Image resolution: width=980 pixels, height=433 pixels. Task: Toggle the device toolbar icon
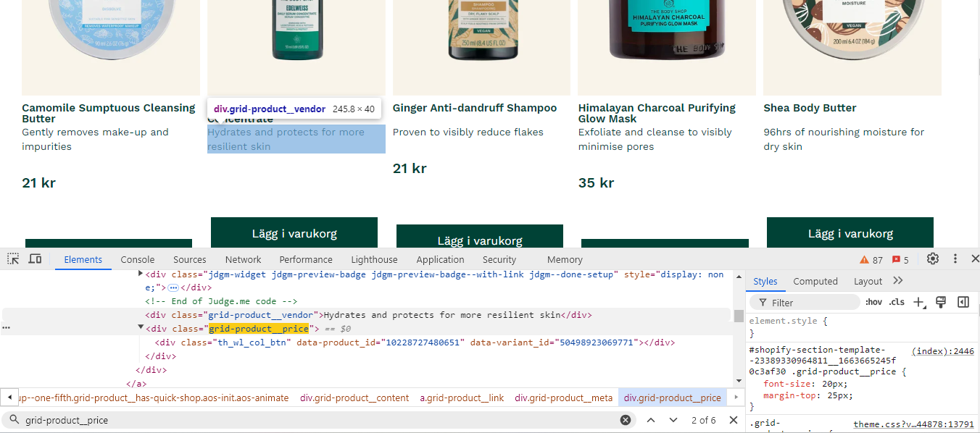pyautogui.click(x=35, y=259)
